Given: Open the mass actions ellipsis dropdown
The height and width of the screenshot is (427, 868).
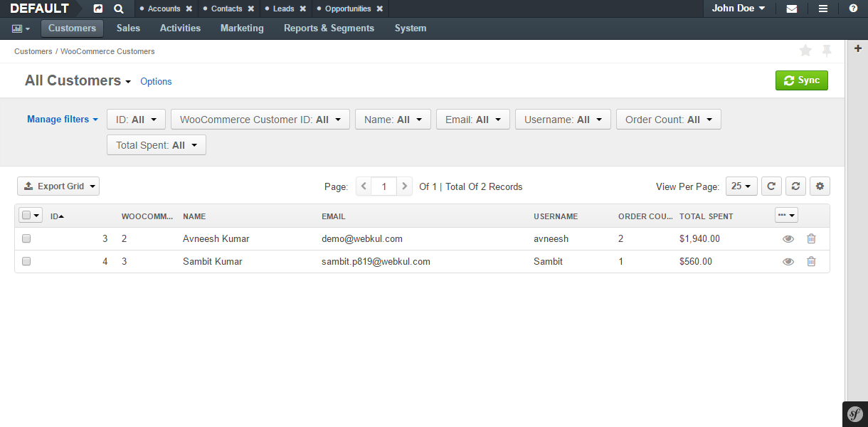Looking at the screenshot, I should [786, 215].
